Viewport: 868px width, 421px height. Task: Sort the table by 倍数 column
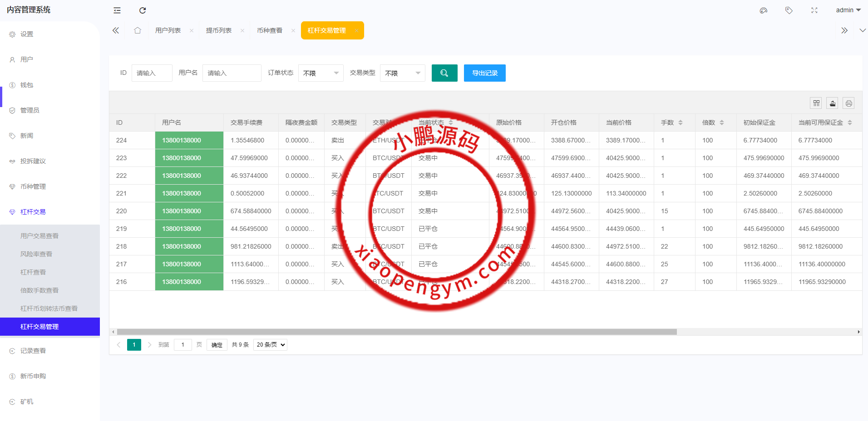pyautogui.click(x=722, y=122)
